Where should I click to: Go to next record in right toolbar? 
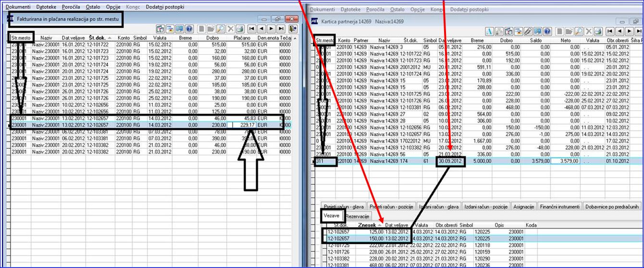click(629, 31)
